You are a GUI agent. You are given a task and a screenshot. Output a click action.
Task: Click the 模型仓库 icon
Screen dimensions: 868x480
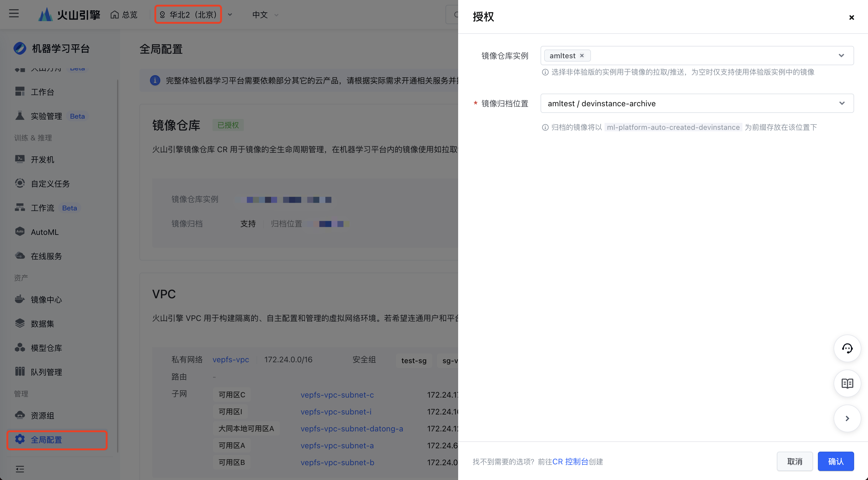point(20,347)
